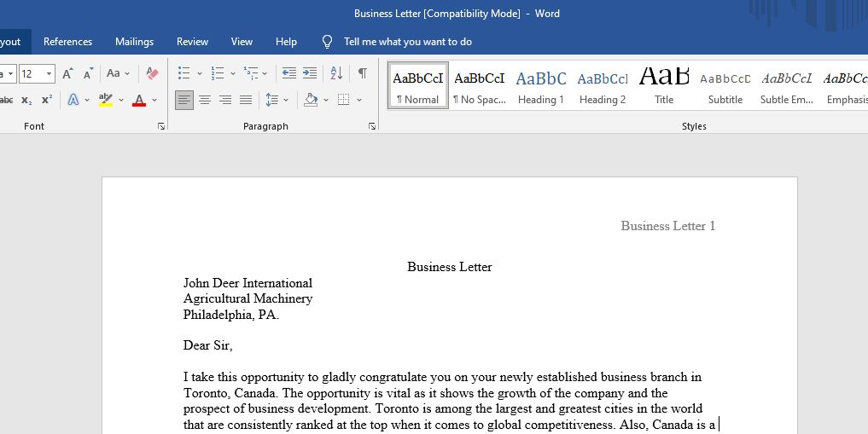The image size is (868, 434).
Task: Click the font size box showing 12
Action: [32, 73]
